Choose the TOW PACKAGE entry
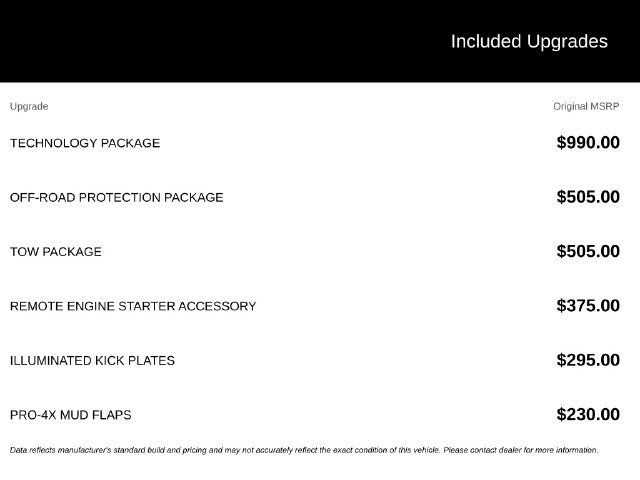 (56, 251)
